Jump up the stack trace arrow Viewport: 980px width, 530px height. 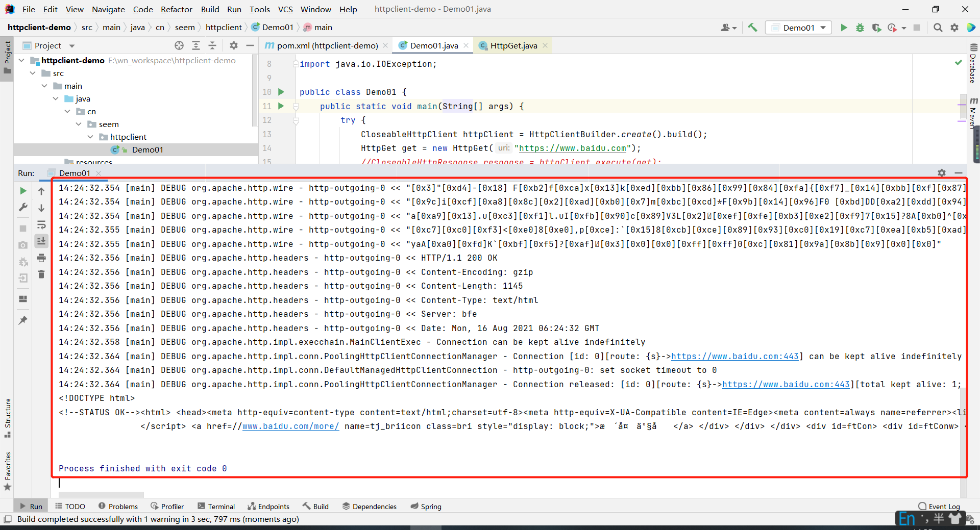(41, 191)
